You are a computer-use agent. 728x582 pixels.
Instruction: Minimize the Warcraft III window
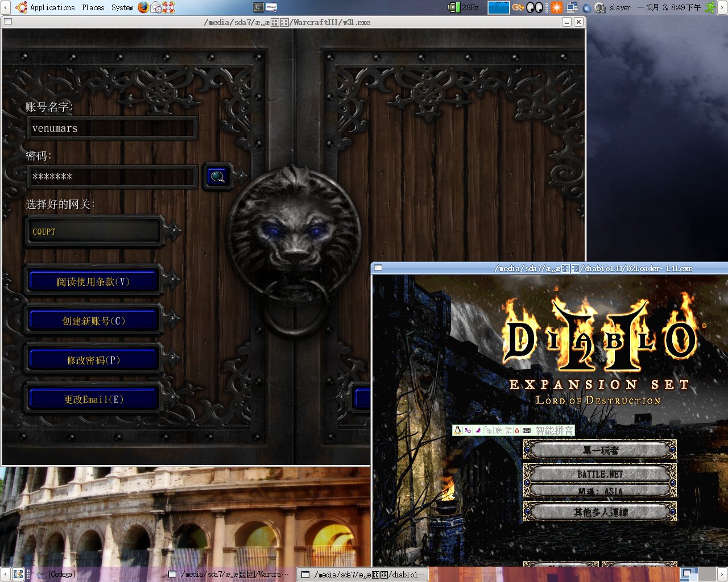pyautogui.click(x=567, y=22)
